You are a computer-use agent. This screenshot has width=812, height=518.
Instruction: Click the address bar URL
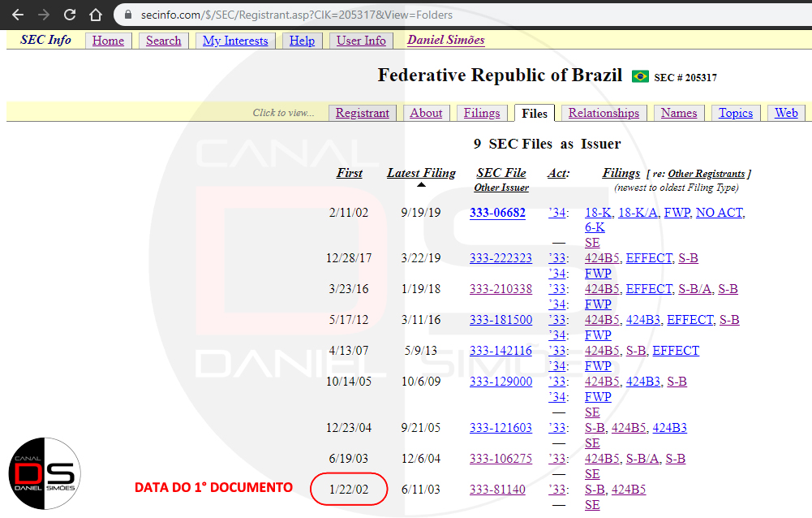(x=297, y=15)
